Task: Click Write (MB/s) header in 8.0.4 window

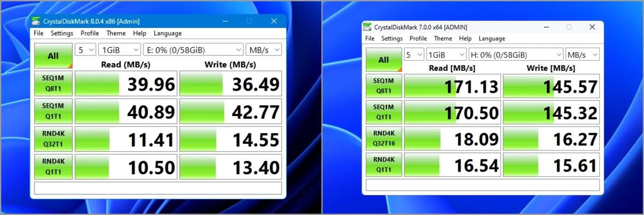Action: [230, 64]
